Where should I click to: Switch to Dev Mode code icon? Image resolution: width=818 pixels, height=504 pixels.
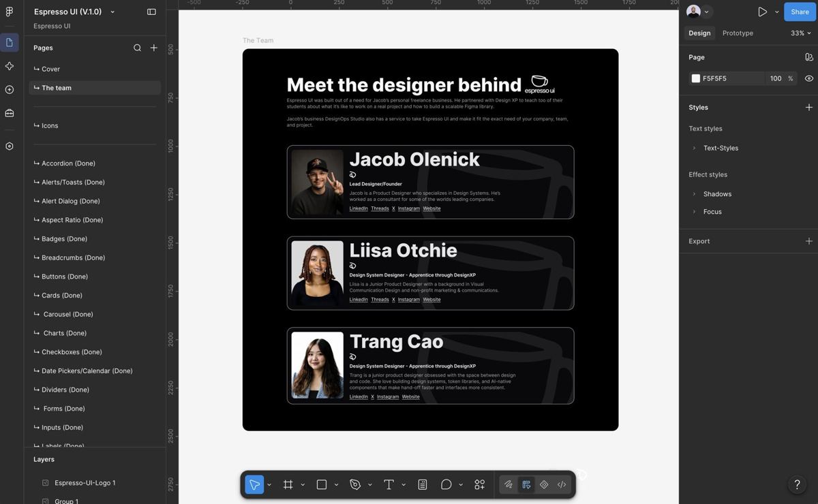(562, 485)
